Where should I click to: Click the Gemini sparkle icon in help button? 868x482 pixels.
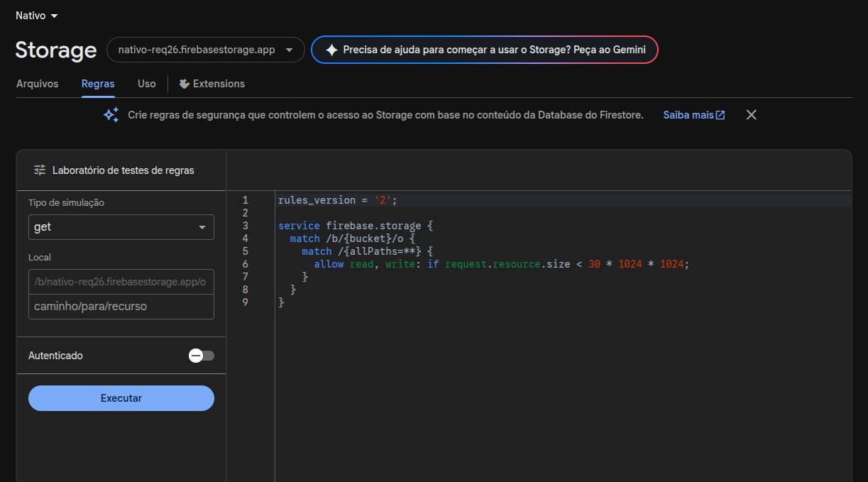click(331, 50)
